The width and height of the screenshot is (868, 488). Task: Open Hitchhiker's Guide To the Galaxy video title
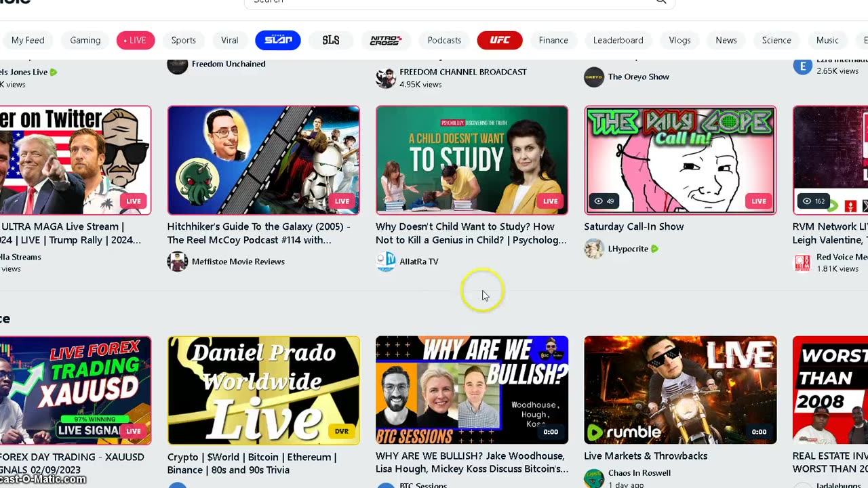[259, 233]
